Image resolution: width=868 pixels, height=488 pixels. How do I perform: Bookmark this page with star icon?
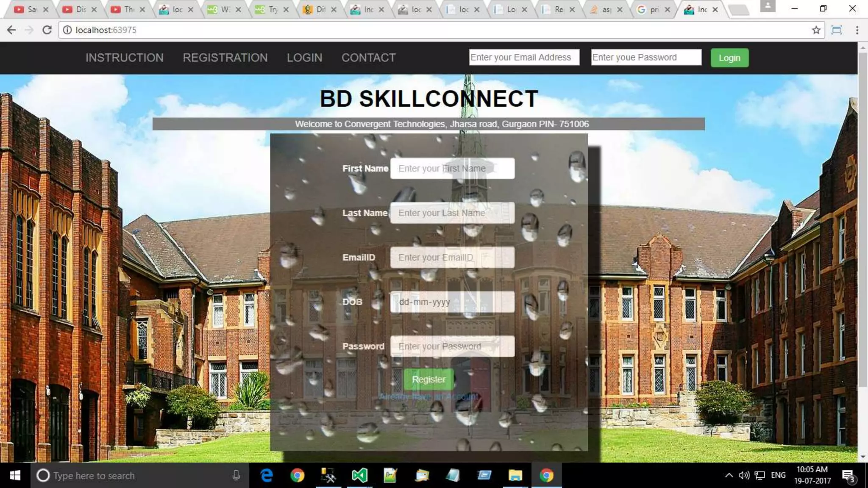(x=816, y=30)
